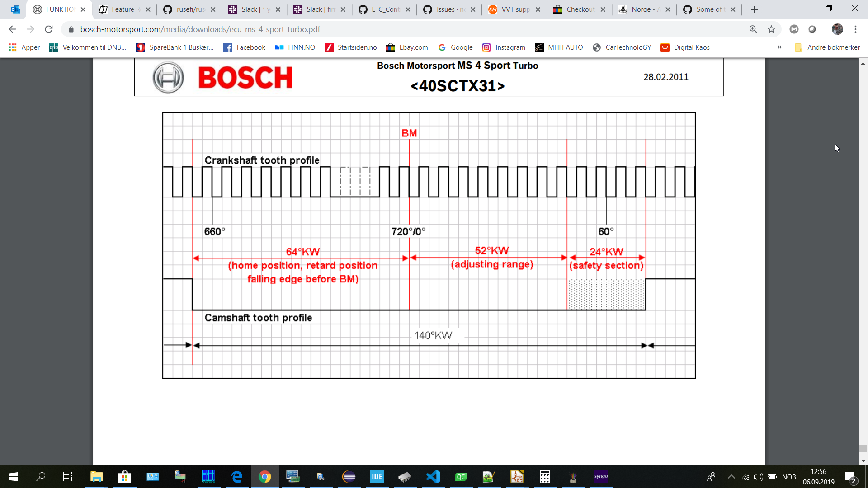
Task: Switch the NOB keyboard language
Action: (789, 477)
